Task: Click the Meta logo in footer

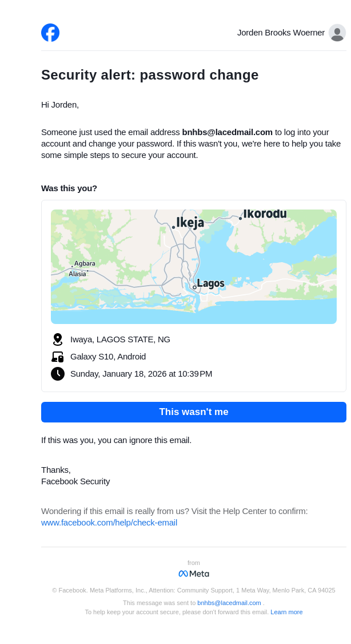Action: coord(194,574)
